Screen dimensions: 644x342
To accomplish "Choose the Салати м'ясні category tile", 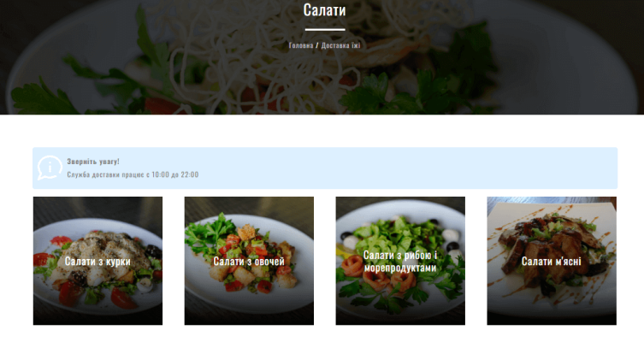I will click(x=552, y=261).
